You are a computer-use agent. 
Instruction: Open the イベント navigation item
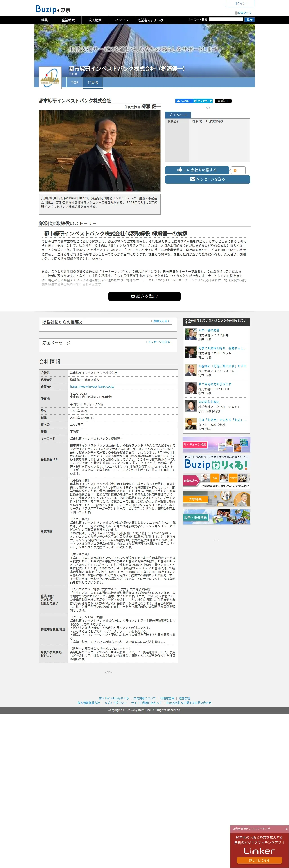[x=122, y=20]
